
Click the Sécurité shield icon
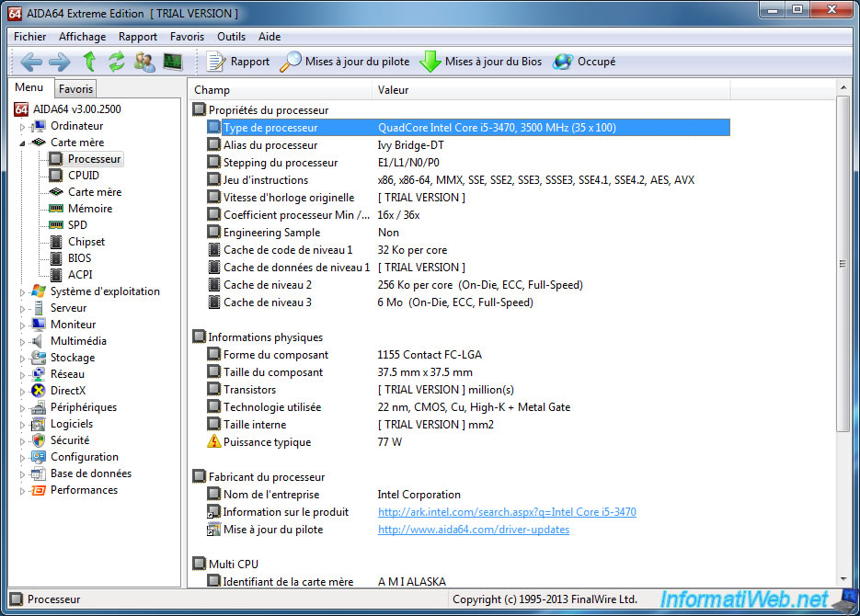point(39,440)
